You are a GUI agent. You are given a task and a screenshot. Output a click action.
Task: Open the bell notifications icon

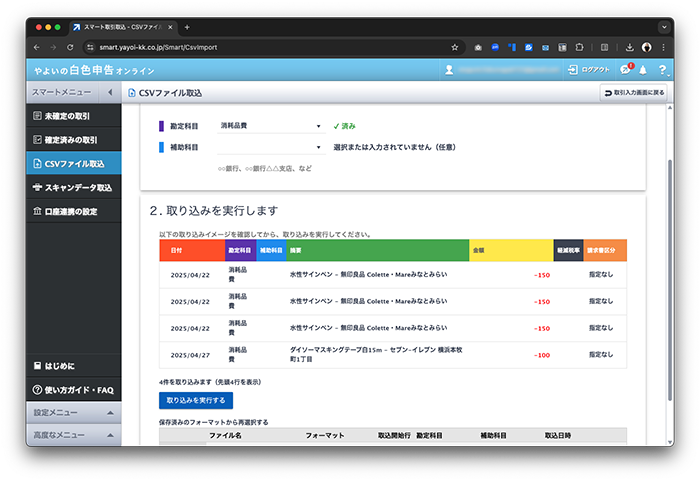(643, 70)
